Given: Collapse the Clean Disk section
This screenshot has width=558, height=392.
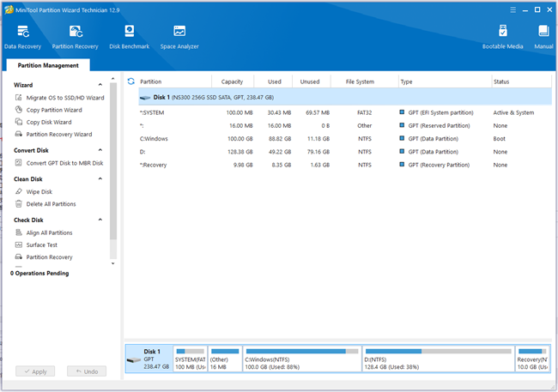Looking at the screenshot, I should 100,178.
